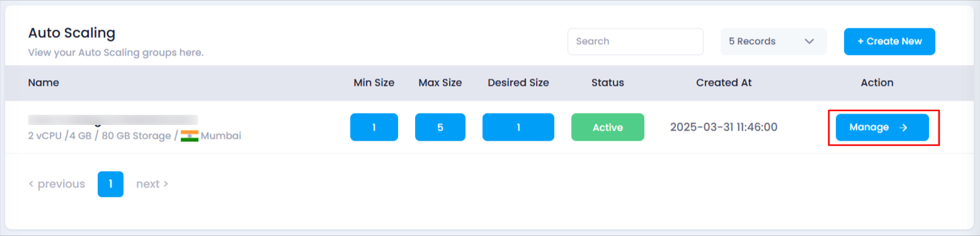Viewport: 980px width, 236px height.
Task: Click the Status column header
Action: (x=608, y=83)
